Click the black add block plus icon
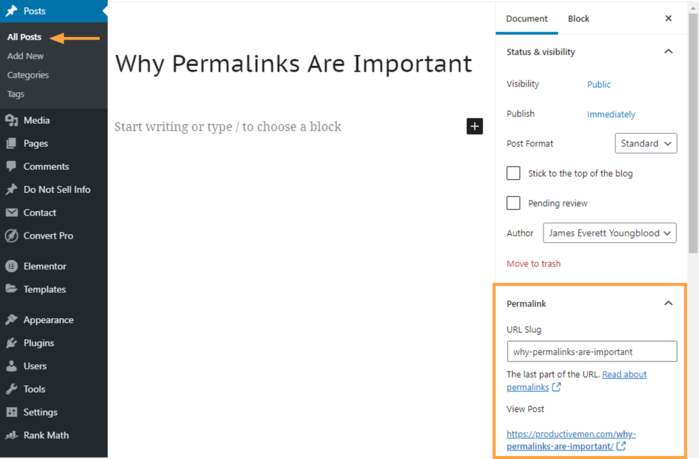Screen dimensions: 699x459 click(475, 126)
